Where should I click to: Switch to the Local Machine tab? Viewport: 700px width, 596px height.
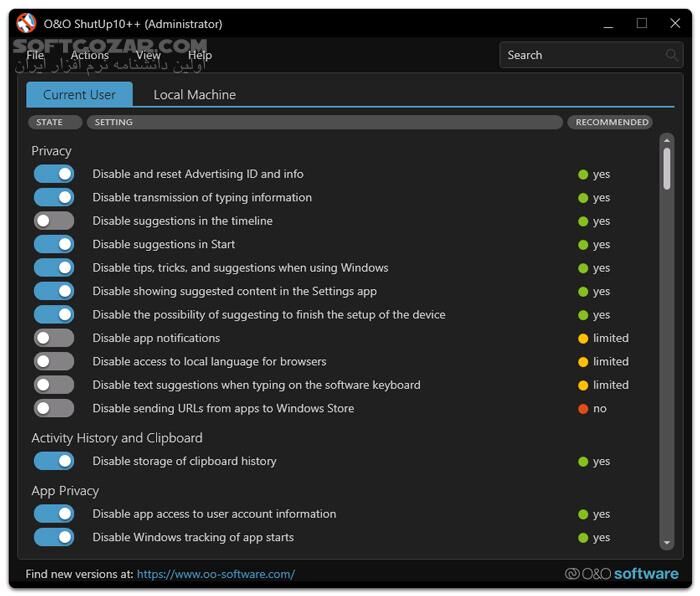coord(194,95)
